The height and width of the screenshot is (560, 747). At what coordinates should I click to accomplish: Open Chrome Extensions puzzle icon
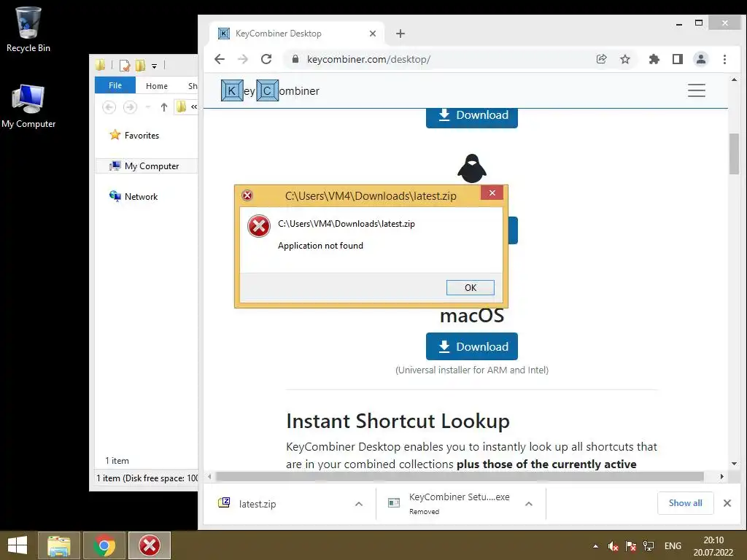click(654, 59)
